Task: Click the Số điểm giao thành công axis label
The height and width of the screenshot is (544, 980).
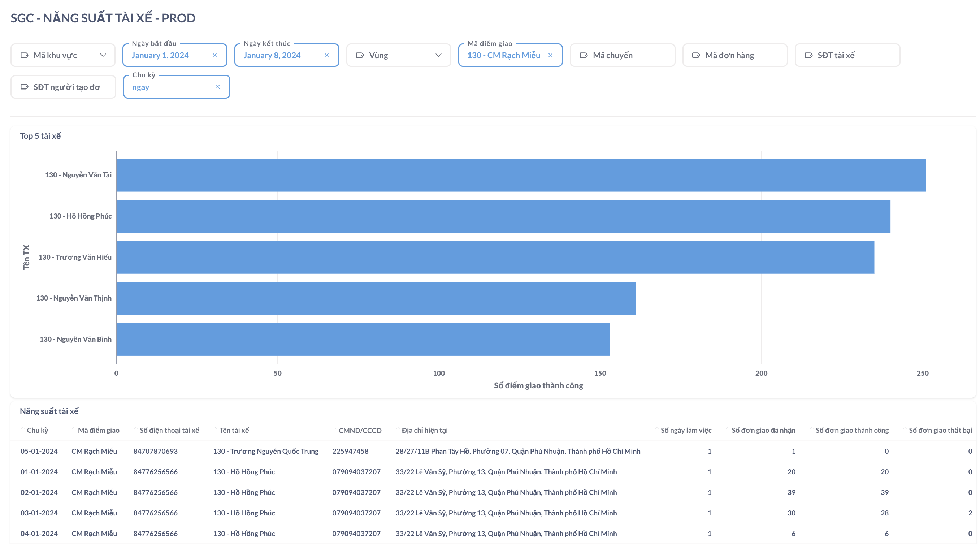Action: click(538, 386)
